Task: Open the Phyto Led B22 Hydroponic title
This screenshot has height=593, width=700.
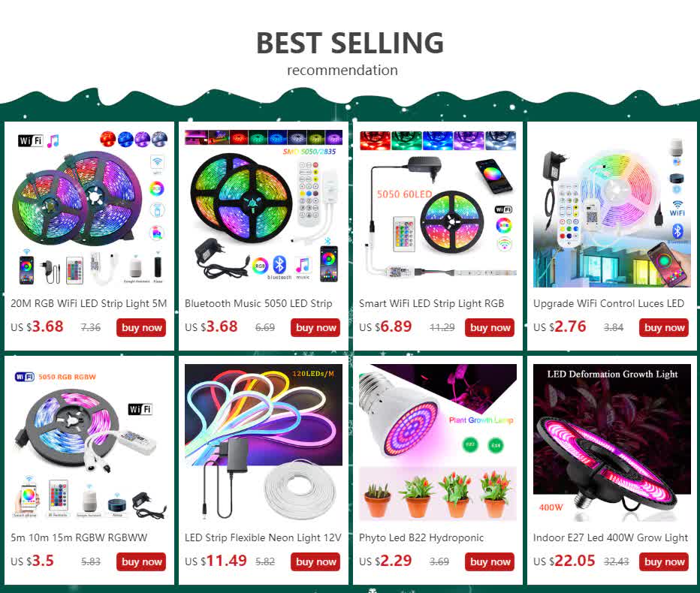Action: [421, 537]
